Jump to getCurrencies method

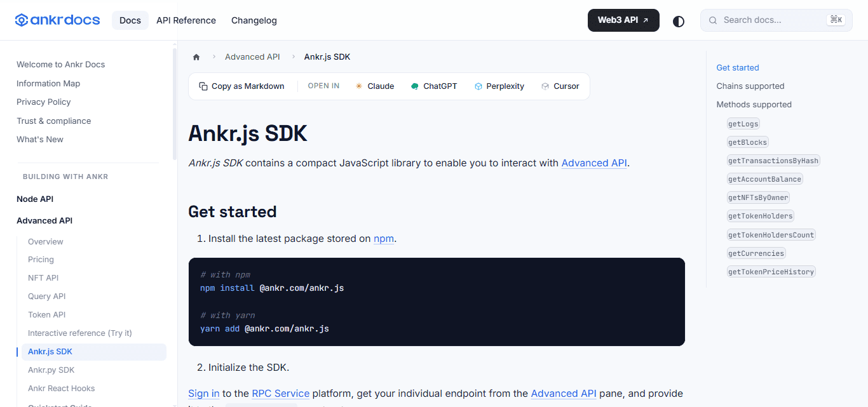pyautogui.click(x=756, y=253)
